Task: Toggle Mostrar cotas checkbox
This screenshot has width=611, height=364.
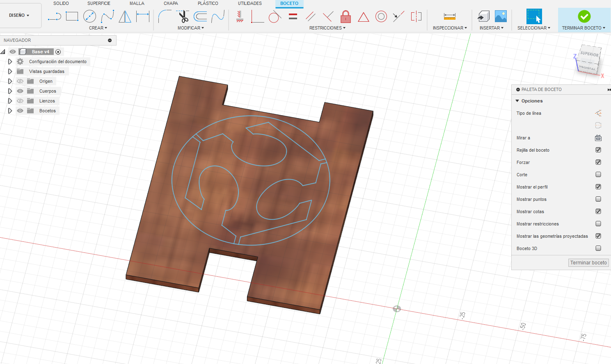Action: point(598,212)
